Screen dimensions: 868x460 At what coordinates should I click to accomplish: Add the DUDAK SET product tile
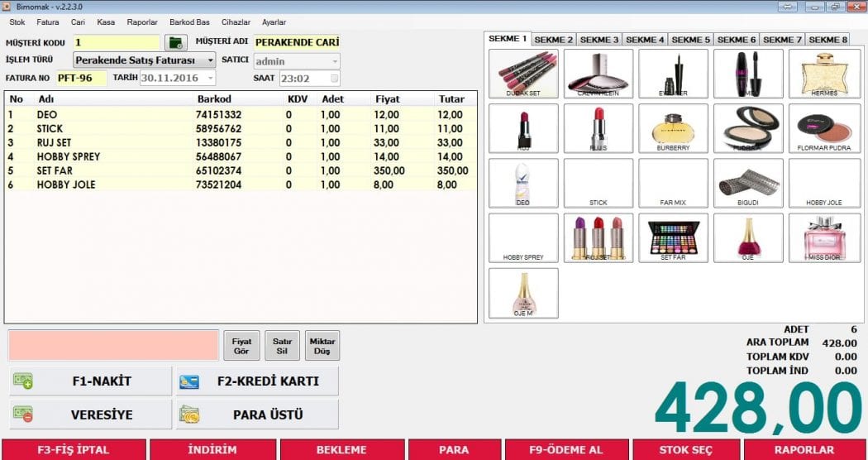click(x=523, y=74)
